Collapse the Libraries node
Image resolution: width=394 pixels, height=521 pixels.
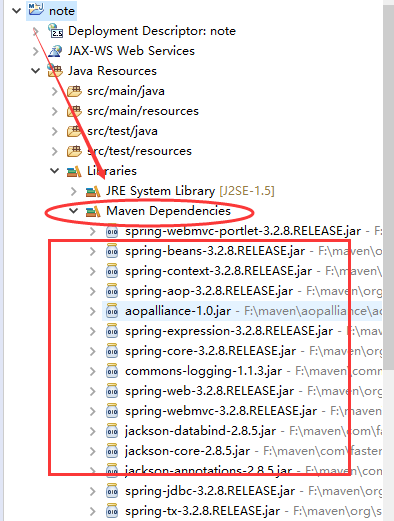point(54,171)
